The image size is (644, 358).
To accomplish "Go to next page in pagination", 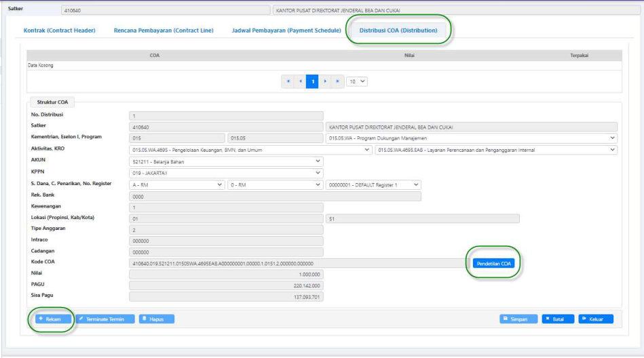I will click(325, 81).
